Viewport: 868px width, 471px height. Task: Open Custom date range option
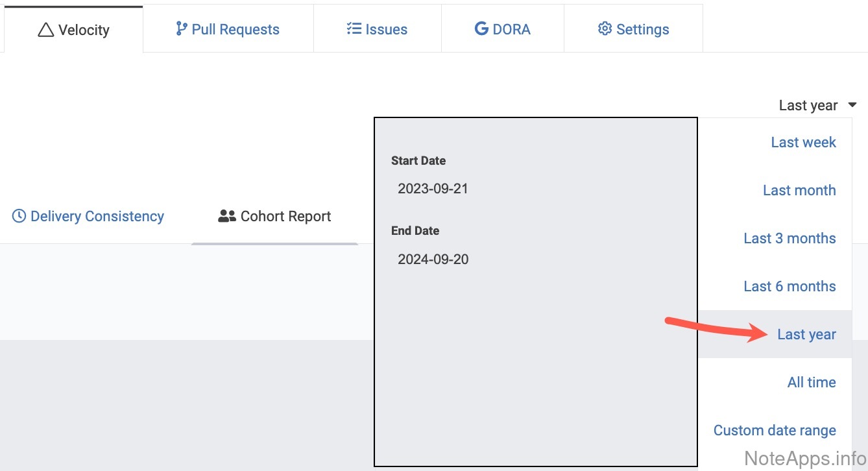tap(775, 431)
